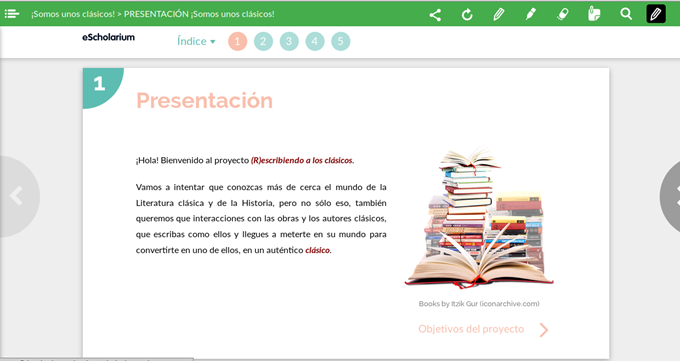
Task: Go to page 5 circle
Action: pyautogui.click(x=340, y=41)
